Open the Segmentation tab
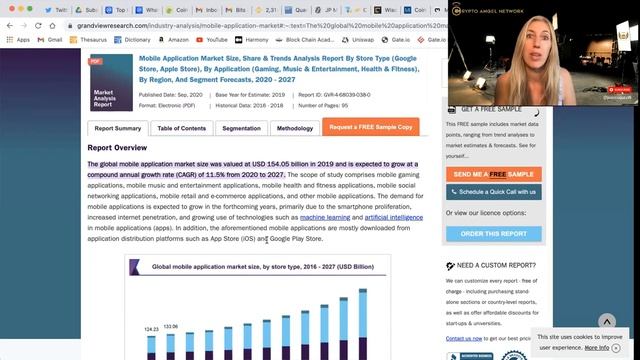This screenshot has height=360, width=640. click(x=241, y=128)
